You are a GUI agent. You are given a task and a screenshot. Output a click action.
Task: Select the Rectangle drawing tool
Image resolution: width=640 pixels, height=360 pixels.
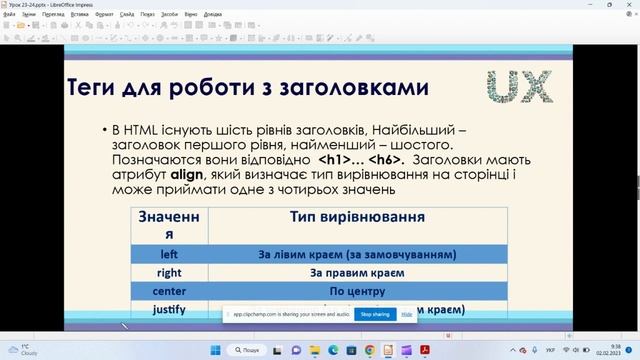coord(74,38)
